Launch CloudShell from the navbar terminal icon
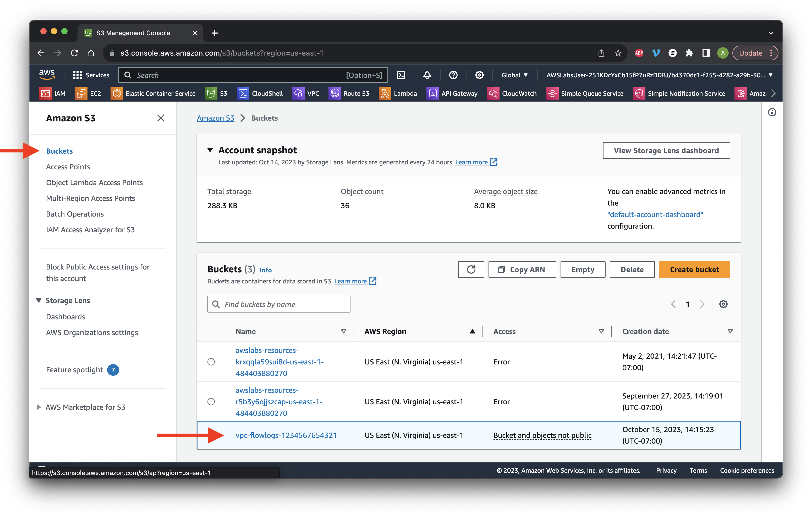The width and height of the screenshot is (812, 517). (x=401, y=75)
